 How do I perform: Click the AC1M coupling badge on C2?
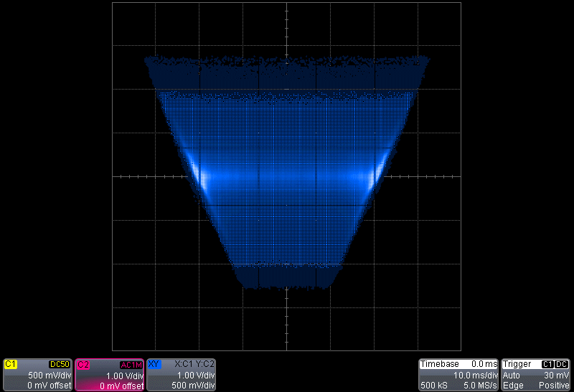coord(131,365)
